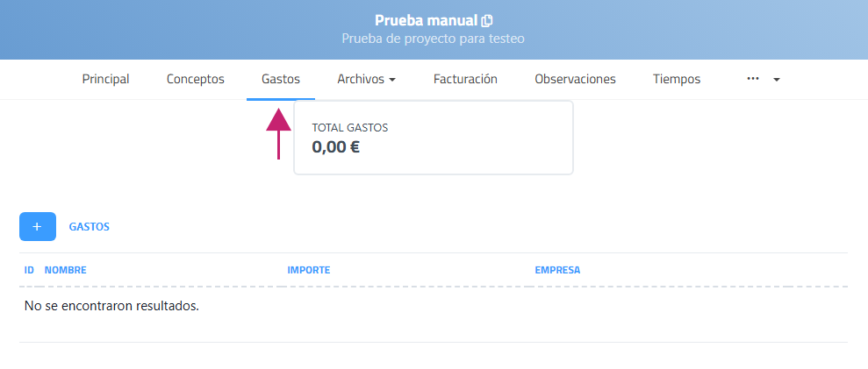
Task: Sort by the IMPORTE column header
Action: coord(308,270)
